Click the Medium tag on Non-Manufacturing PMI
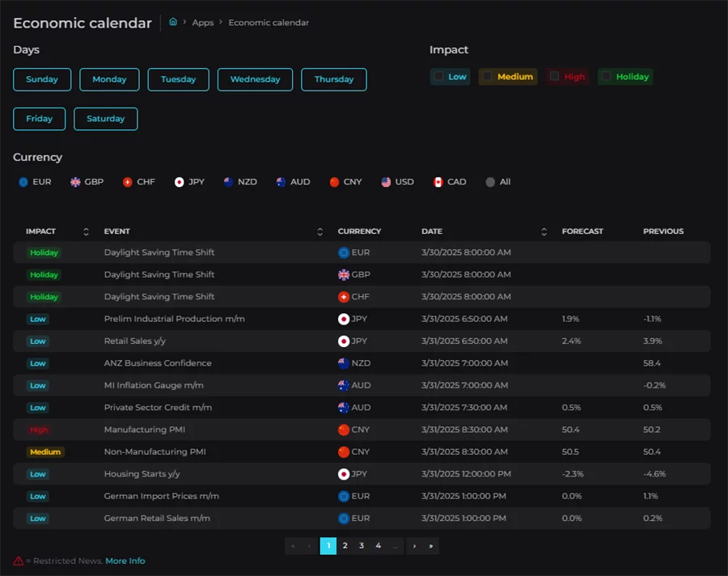Image resolution: width=728 pixels, height=576 pixels. point(45,452)
